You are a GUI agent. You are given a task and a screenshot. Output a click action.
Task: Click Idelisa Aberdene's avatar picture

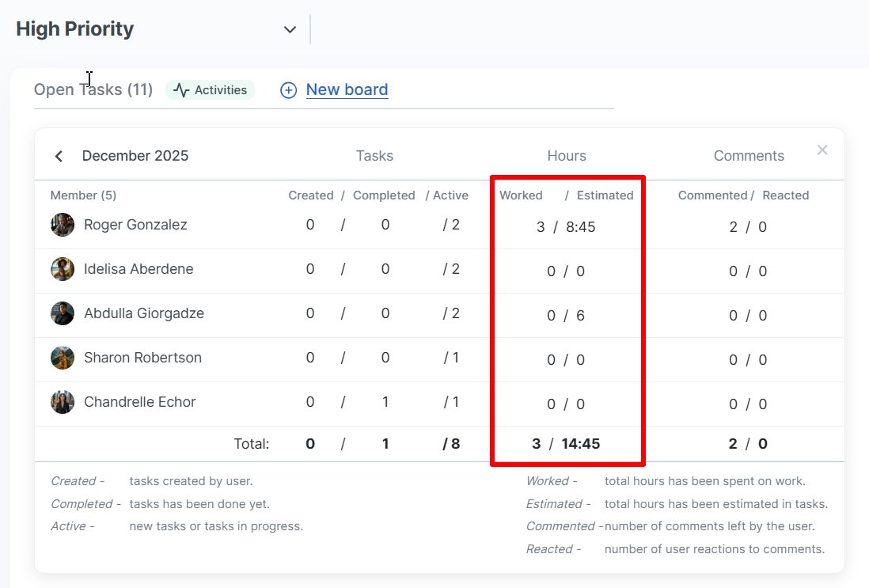click(x=63, y=269)
